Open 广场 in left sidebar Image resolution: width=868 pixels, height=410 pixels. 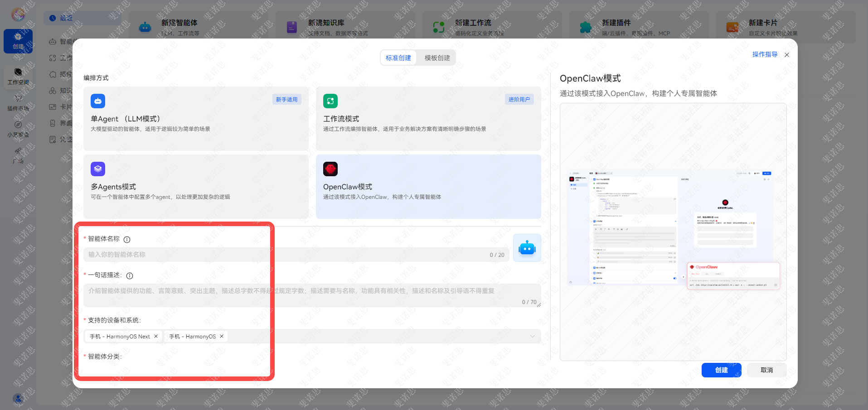18,155
